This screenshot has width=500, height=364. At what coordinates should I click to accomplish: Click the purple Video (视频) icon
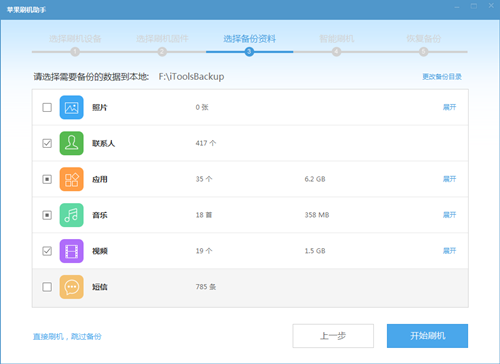71,251
